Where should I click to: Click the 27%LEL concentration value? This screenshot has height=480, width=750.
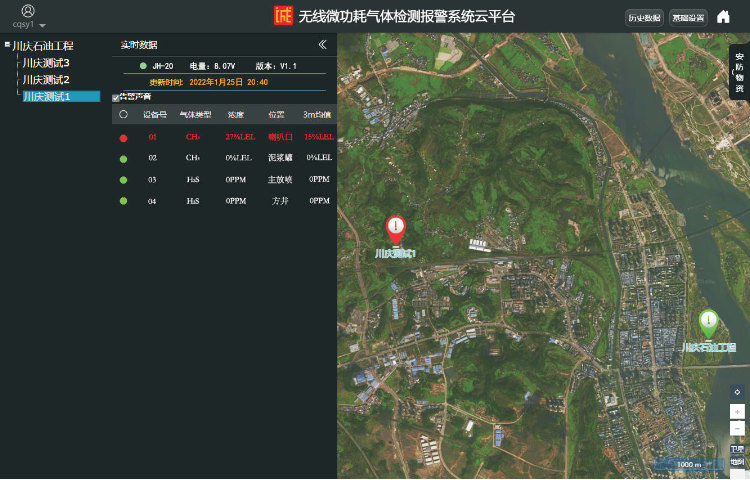240,137
